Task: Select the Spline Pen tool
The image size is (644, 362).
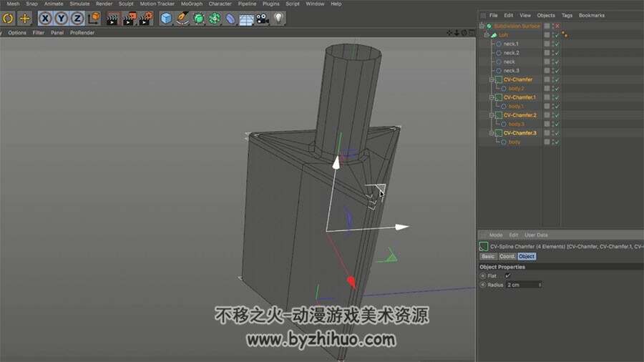Action: coord(182,19)
